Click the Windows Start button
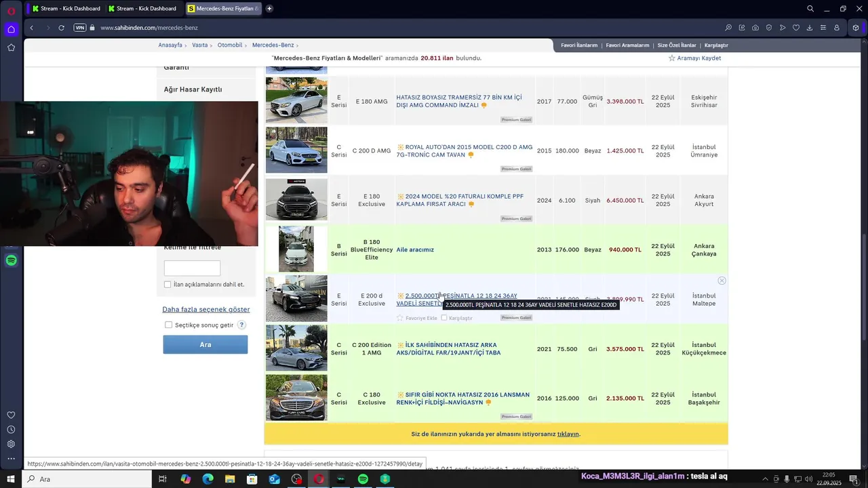The image size is (868, 488). pos(11,479)
